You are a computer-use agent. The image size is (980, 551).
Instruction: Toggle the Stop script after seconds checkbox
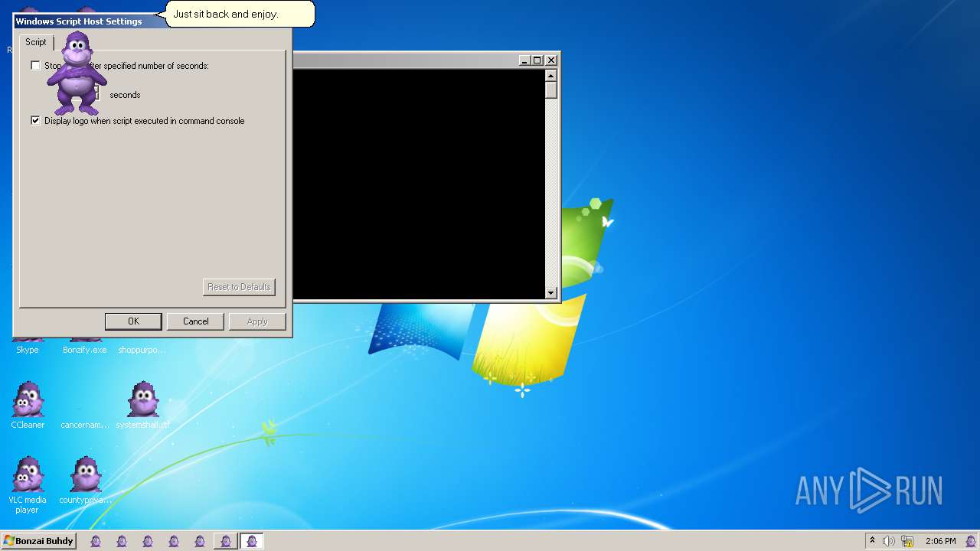(x=35, y=66)
